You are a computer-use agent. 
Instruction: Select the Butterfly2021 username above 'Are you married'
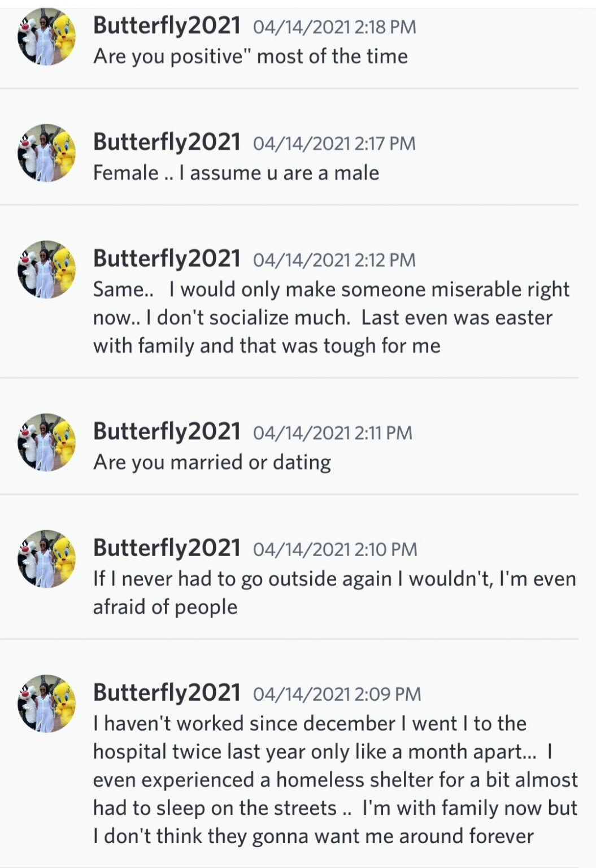[167, 432]
